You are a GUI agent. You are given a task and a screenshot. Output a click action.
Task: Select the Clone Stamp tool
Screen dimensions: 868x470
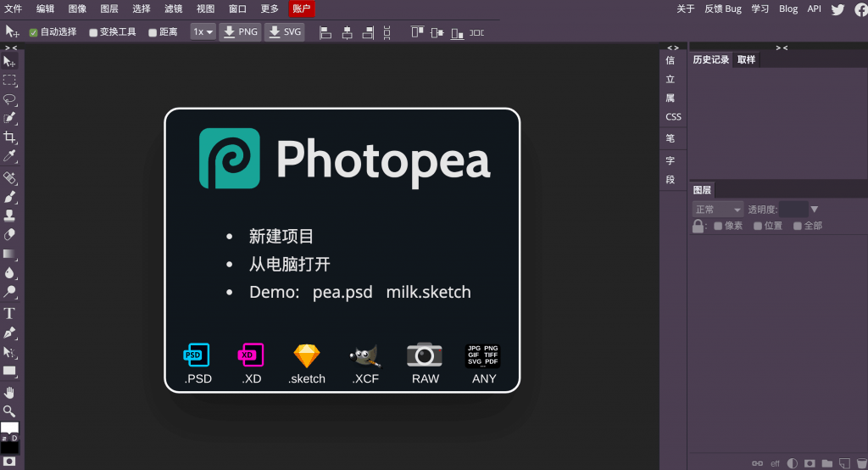tap(9, 215)
